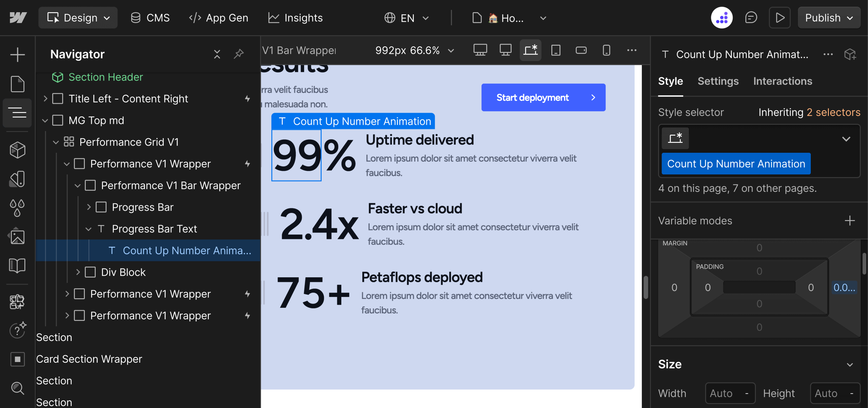Screen dimensions: 868x408
Task: Expand the Progress Bar node
Action: pos(89,207)
